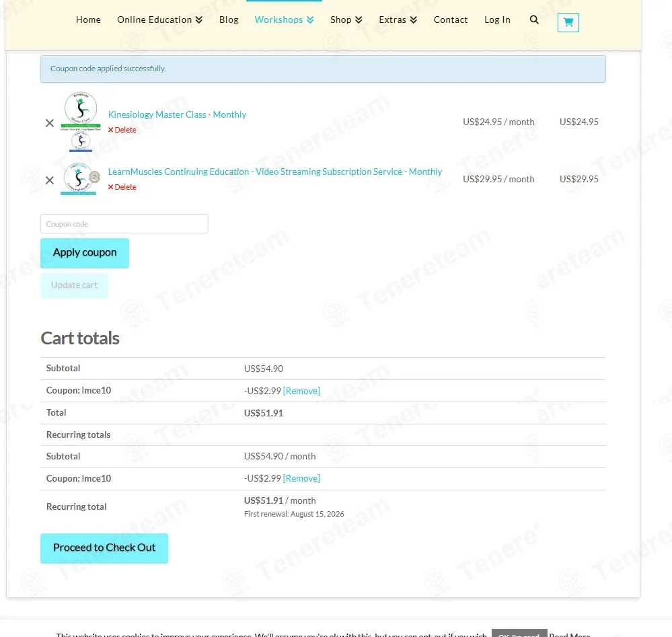Open Kinesiology Master Class product thumbnail
The image size is (672, 637).
[81, 122]
